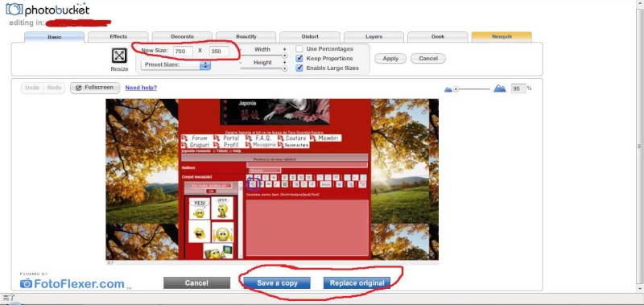Toggle the Enable Large Sizes checkbox
The width and height of the screenshot is (644, 305).
299,68
